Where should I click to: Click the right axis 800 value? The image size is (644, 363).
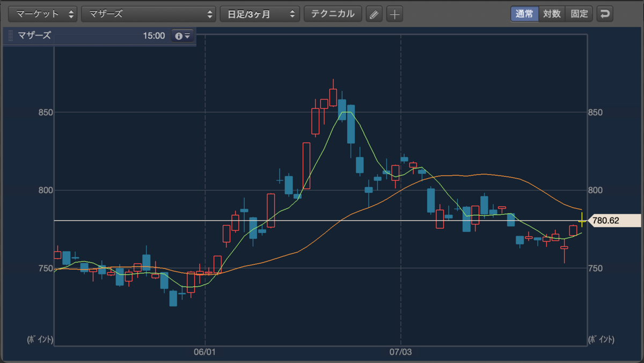point(596,190)
